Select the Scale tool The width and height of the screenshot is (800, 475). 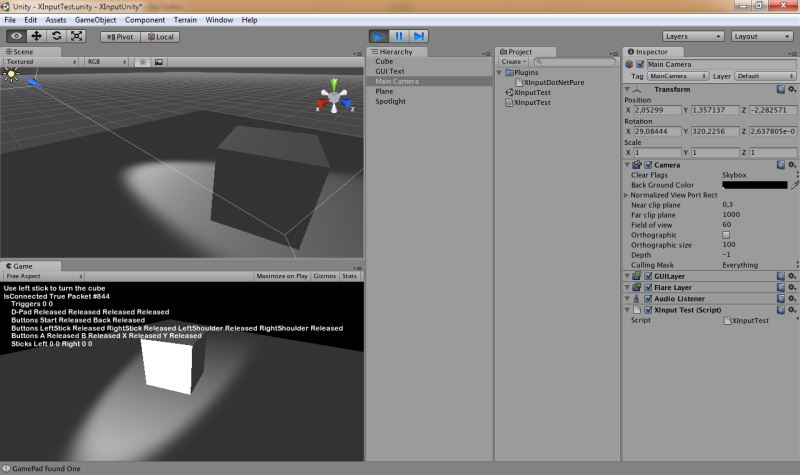point(77,36)
